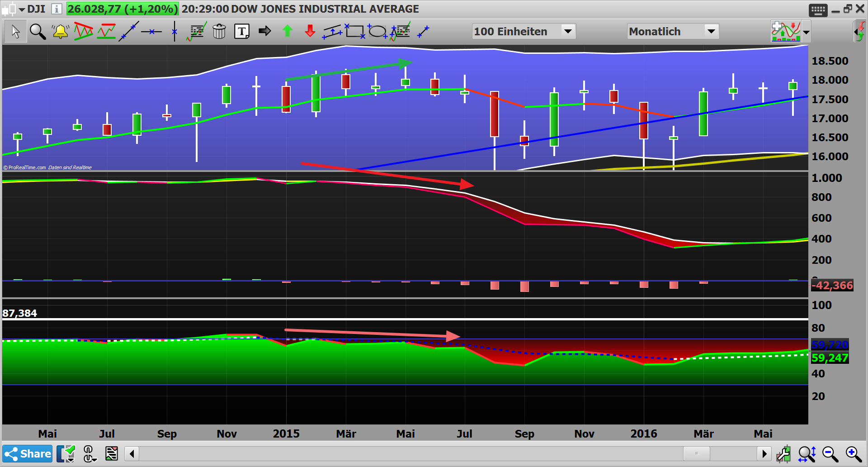The image size is (868, 467).
Task: Click the horizontal scrollbar thumb
Action: [696, 453]
